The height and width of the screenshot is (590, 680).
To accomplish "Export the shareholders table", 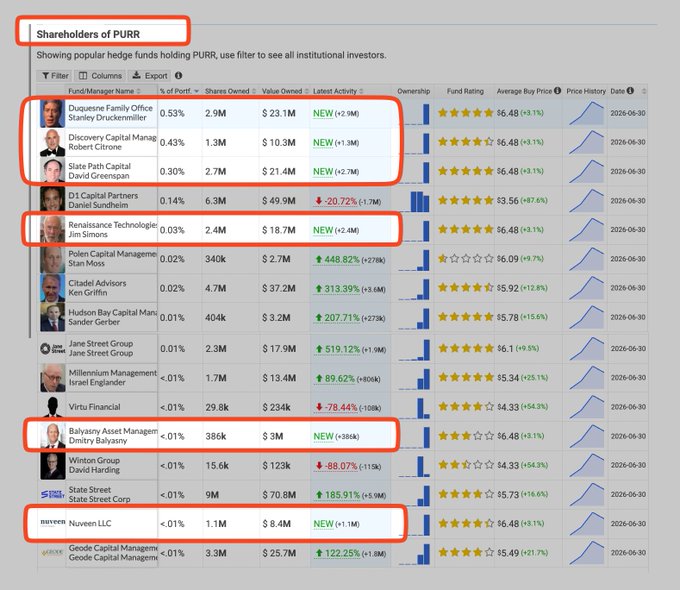I will tap(150, 75).
